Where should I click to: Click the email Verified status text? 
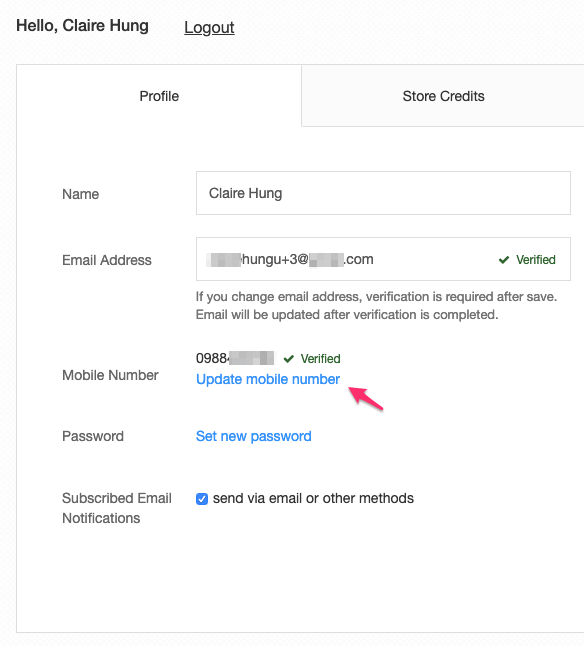click(x=535, y=260)
